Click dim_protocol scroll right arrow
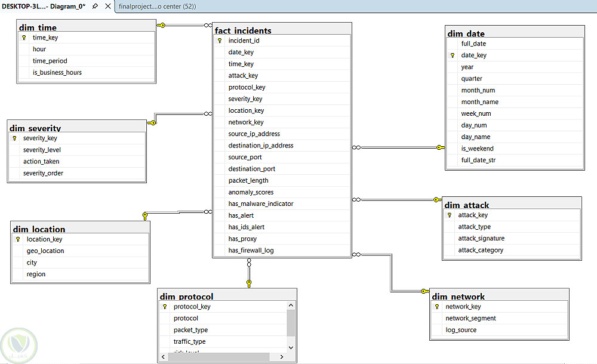 [282, 357]
